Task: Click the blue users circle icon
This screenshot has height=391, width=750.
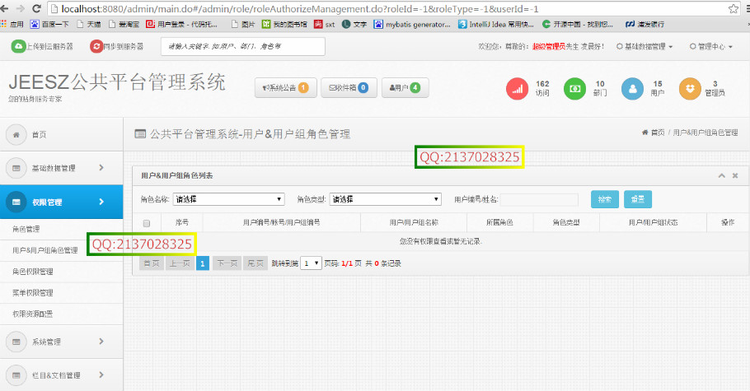Action: pos(632,89)
